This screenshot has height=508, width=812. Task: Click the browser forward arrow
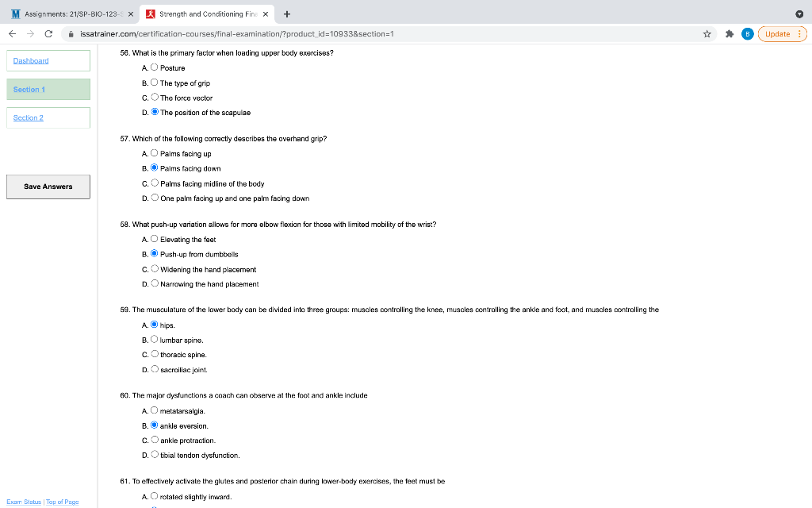coord(31,33)
